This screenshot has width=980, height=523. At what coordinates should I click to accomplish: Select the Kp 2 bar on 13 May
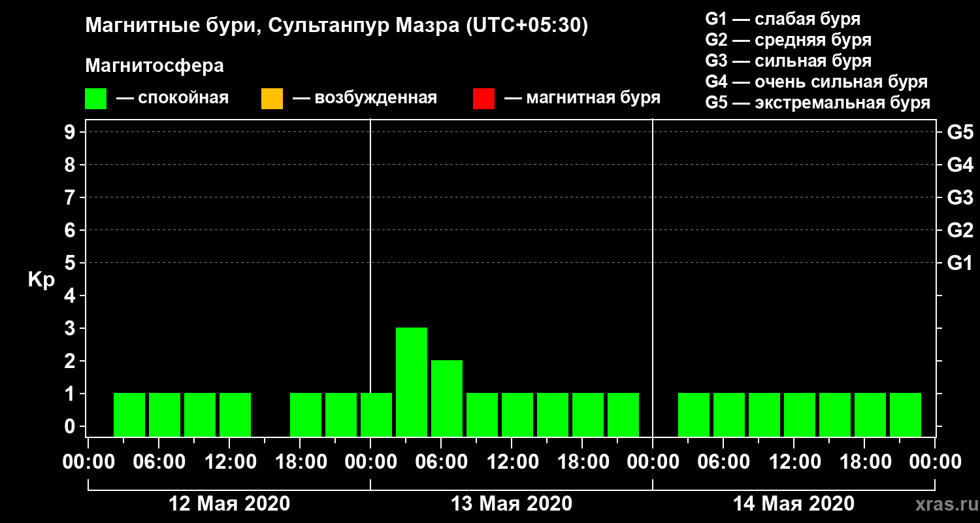point(447,398)
